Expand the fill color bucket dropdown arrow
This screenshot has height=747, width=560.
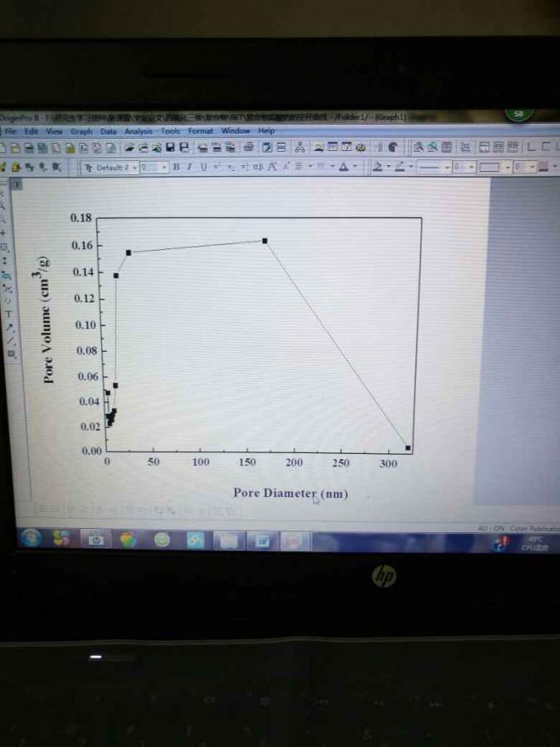pos(388,167)
